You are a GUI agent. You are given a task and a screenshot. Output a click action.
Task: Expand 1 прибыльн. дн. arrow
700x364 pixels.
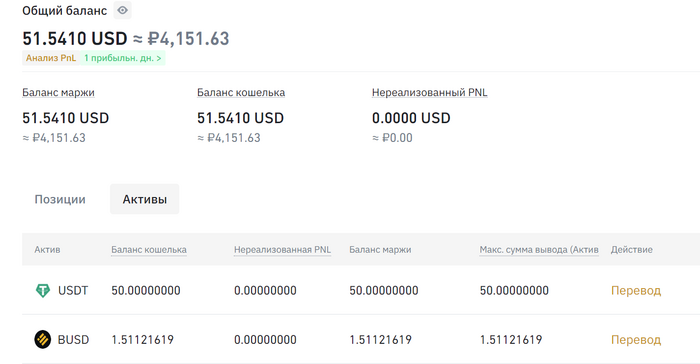pos(123,58)
